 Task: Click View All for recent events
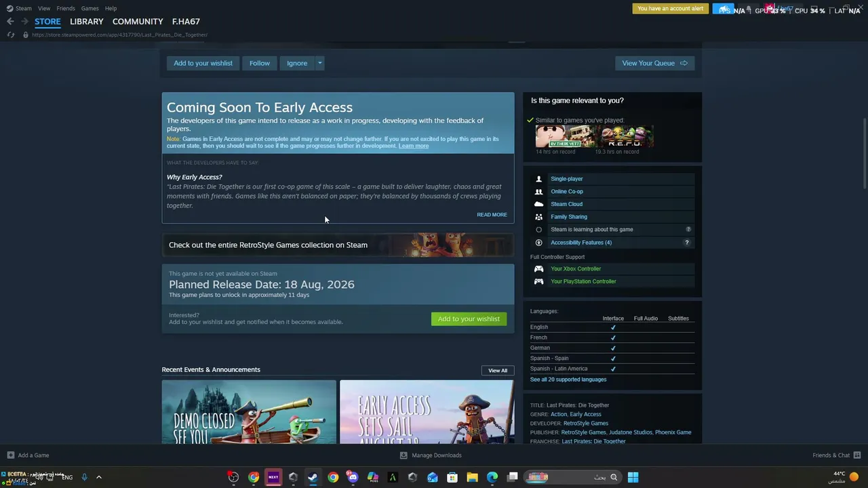[498, 371]
